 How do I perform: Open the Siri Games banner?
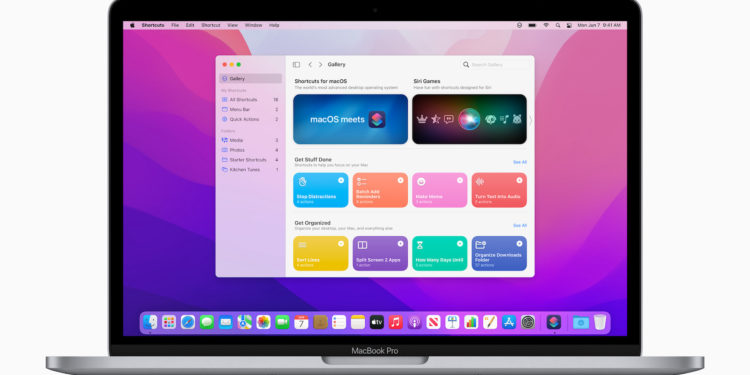(469, 119)
